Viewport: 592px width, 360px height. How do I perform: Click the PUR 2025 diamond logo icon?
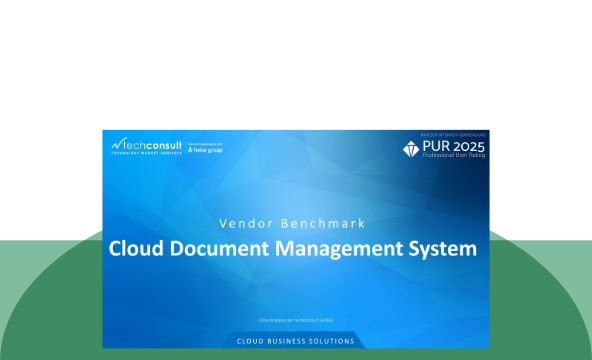(x=411, y=149)
